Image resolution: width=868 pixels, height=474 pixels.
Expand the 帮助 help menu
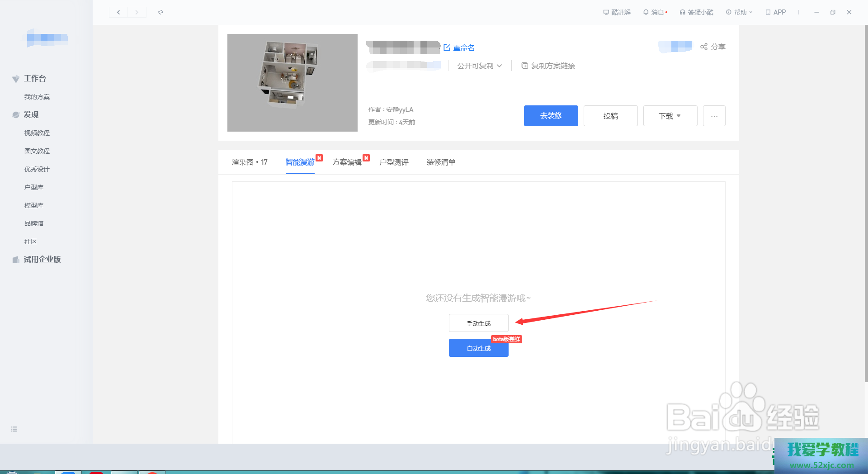coord(739,12)
